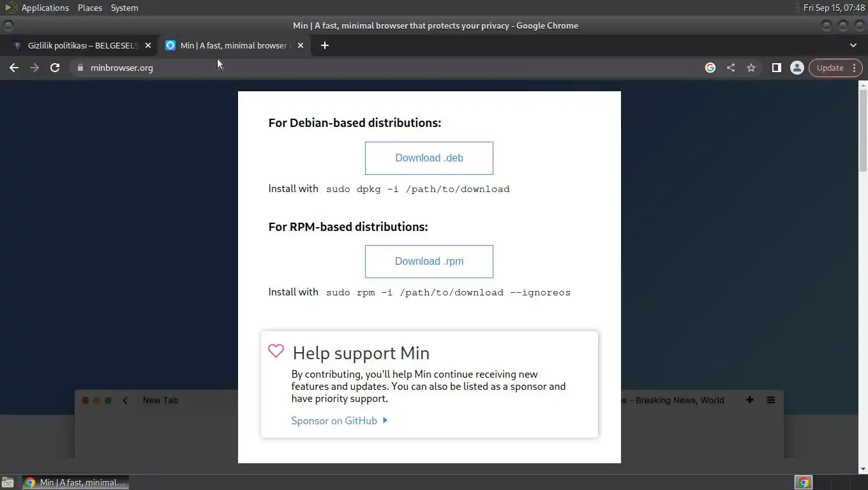This screenshot has width=868, height=490.
Task: Click the address bar showing minbrowser.org
Action: tap(383, 68)
